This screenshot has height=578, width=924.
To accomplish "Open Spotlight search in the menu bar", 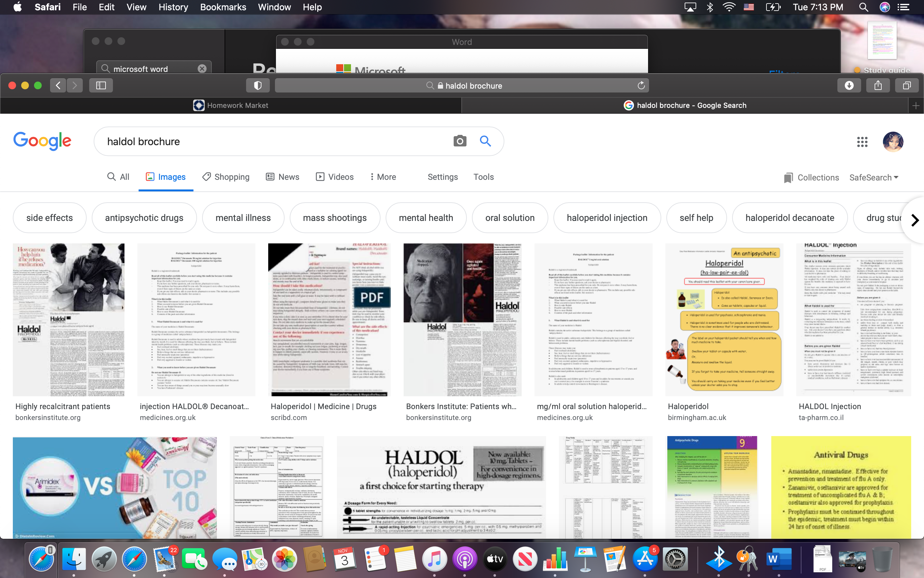I will [x=863, y=7].
